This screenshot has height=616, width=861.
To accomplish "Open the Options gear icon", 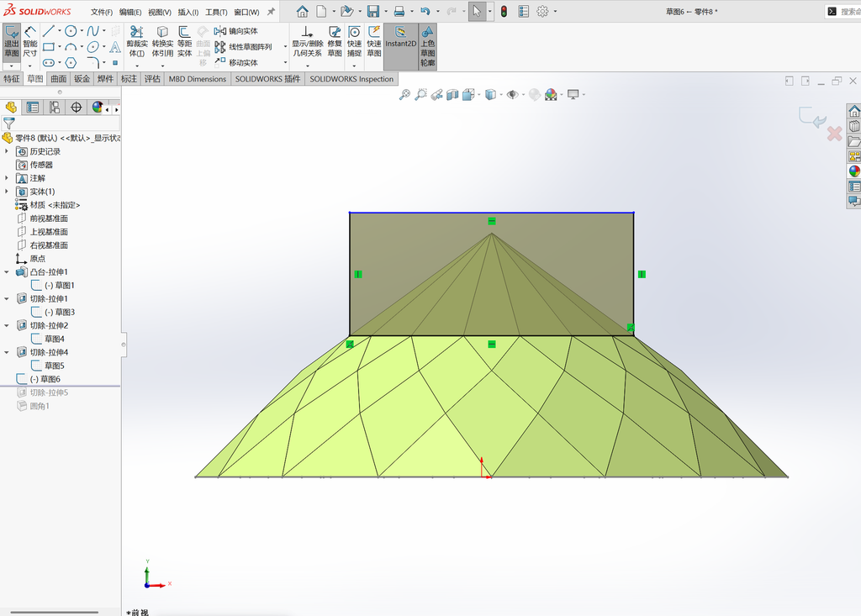I will click(x=542, y=12).
